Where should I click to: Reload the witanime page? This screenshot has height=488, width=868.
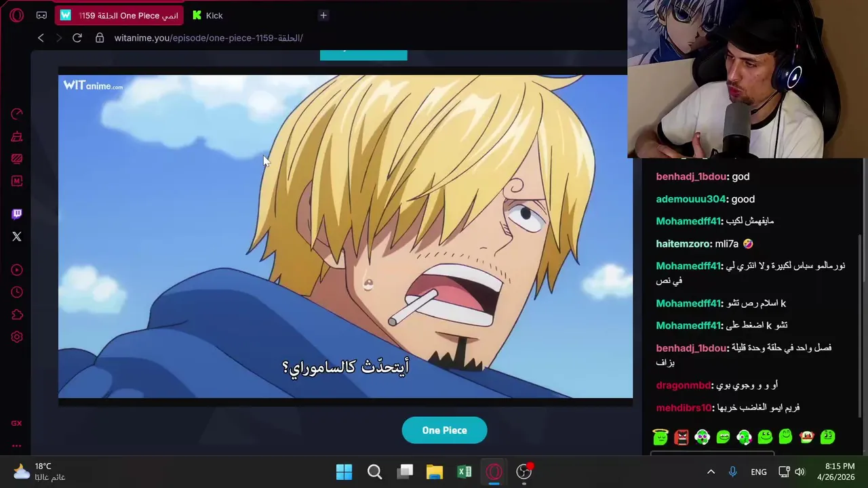pos(77,38)
